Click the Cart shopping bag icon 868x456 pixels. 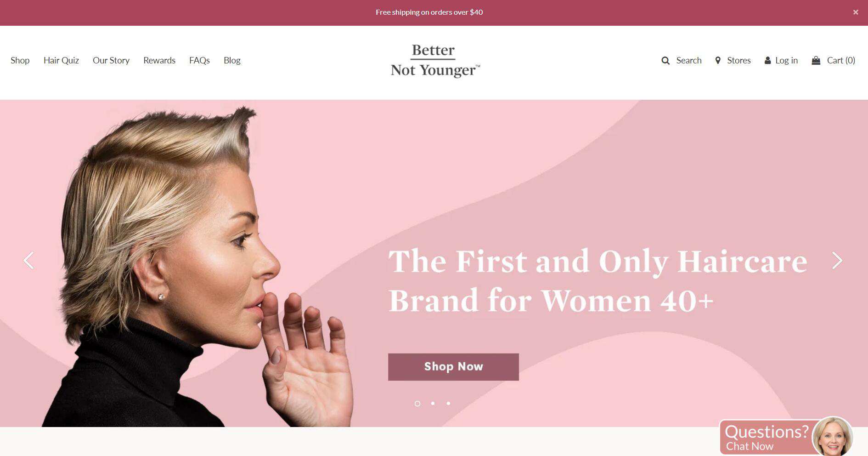pos(816,60)
